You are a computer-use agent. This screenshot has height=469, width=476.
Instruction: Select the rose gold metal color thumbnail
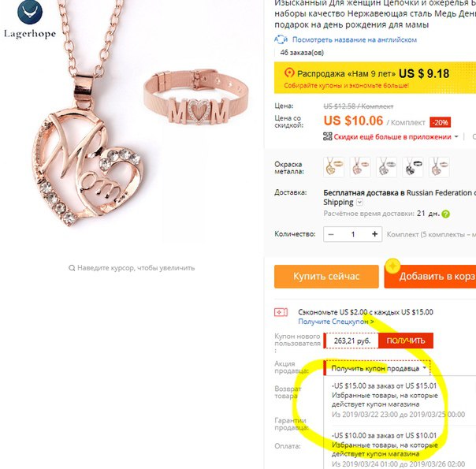pos(360,167)
